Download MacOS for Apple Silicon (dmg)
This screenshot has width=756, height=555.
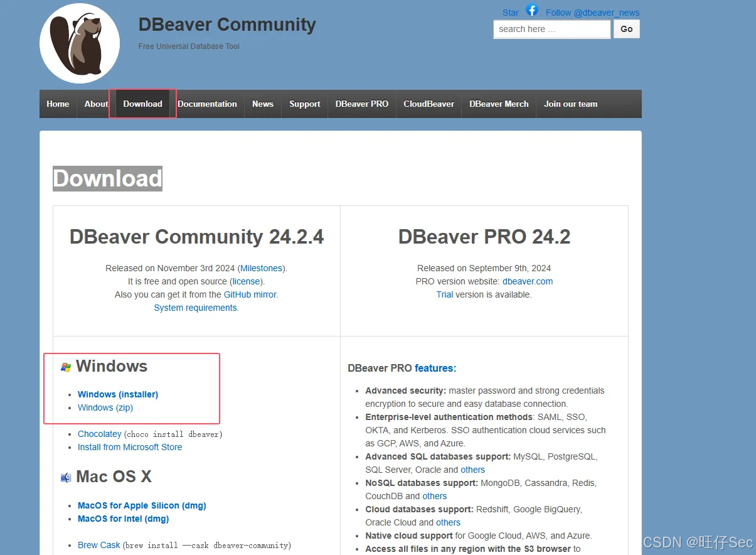click(x=142, y=505)
